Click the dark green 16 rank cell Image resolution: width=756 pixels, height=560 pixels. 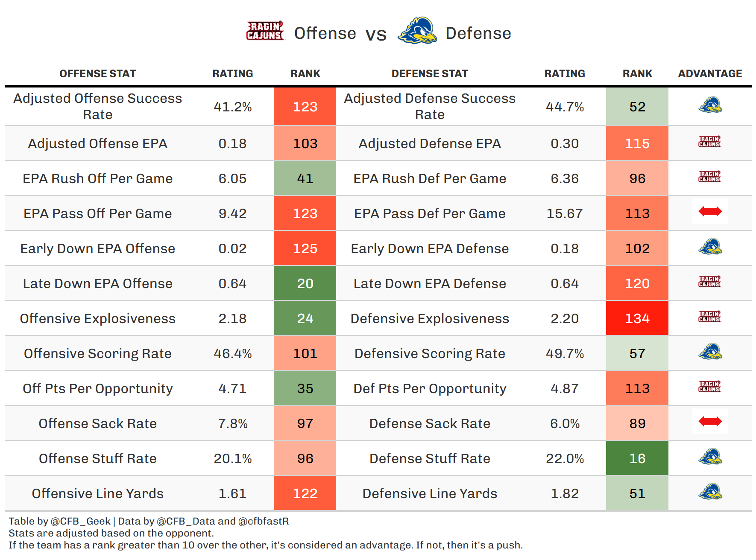637,458
